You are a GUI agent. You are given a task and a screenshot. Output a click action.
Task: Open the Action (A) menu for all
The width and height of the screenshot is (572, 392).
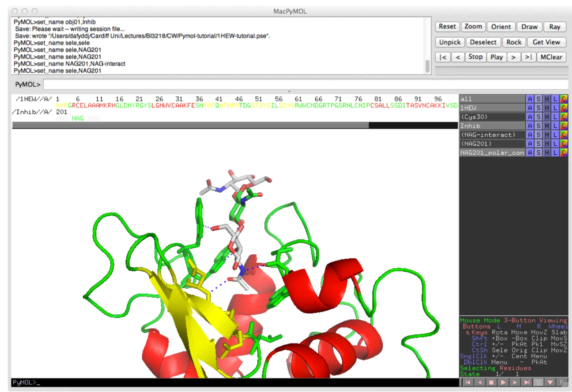click(530, 99)
